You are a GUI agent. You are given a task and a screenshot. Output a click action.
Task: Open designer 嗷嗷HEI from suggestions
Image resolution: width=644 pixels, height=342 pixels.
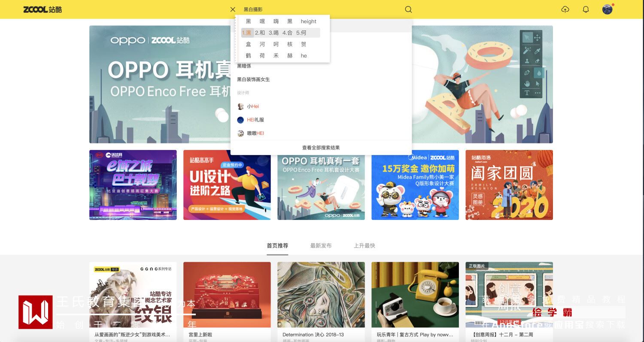pyautogui.click(x=251, y=133)
